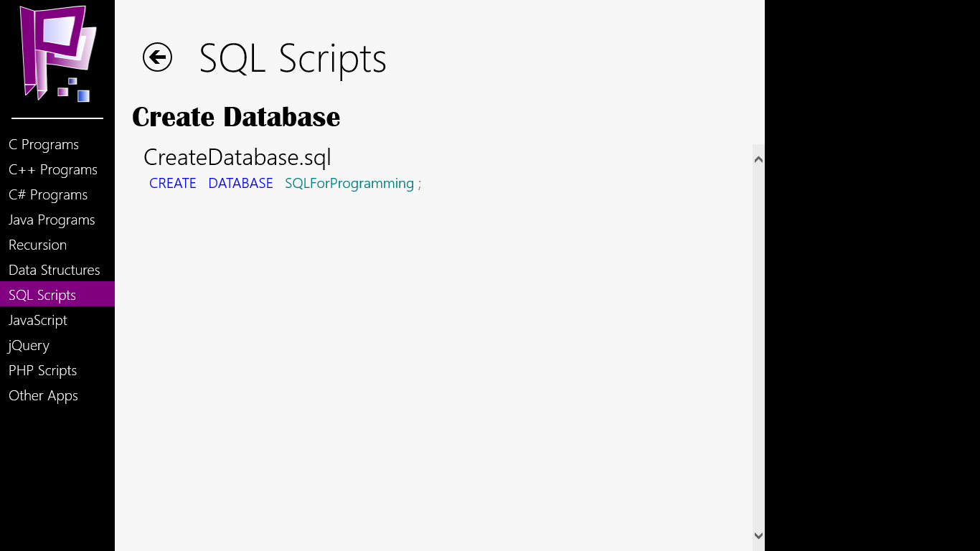
Task: Select the Recursion menu item
Action: tap(37, 245)
